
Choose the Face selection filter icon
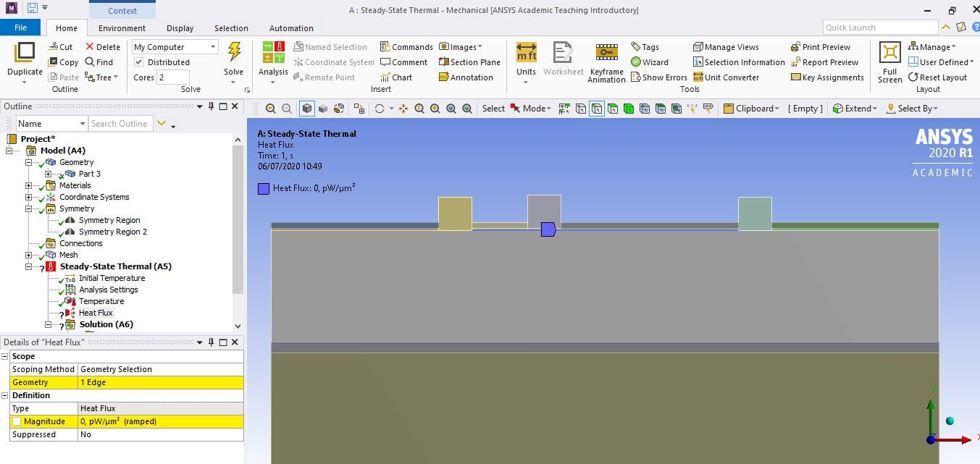613,109
